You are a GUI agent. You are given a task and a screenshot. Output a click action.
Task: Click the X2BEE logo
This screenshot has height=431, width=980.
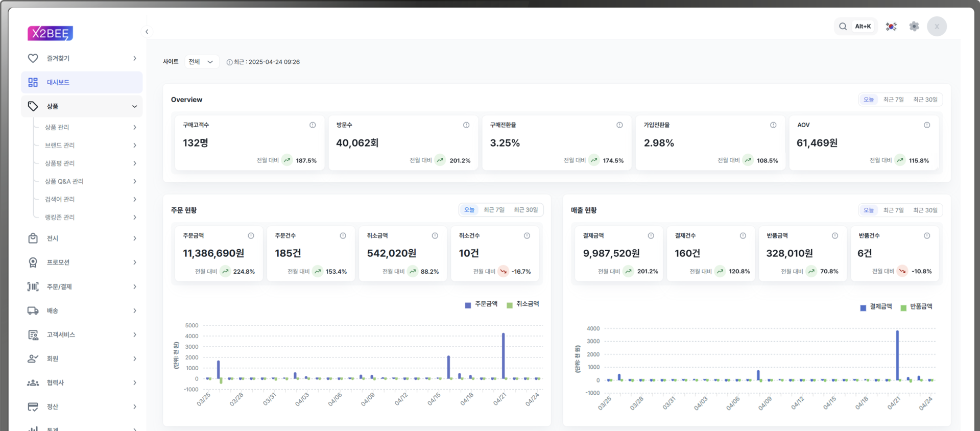(50, 34)
